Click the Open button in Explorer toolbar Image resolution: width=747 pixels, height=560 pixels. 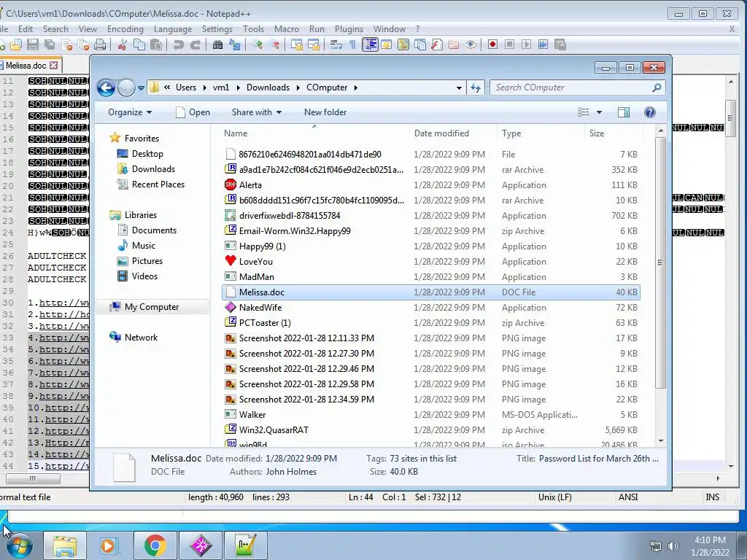[193, 112]
